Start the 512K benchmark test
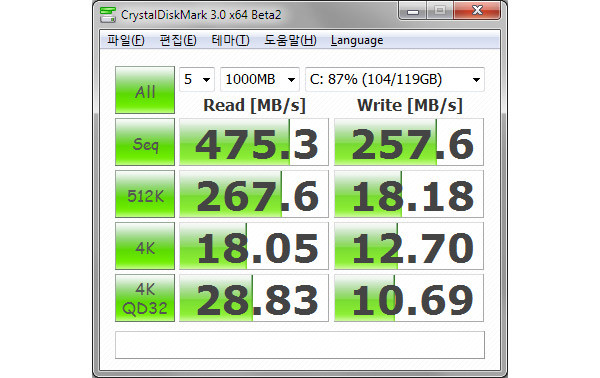 pos(145,194)
